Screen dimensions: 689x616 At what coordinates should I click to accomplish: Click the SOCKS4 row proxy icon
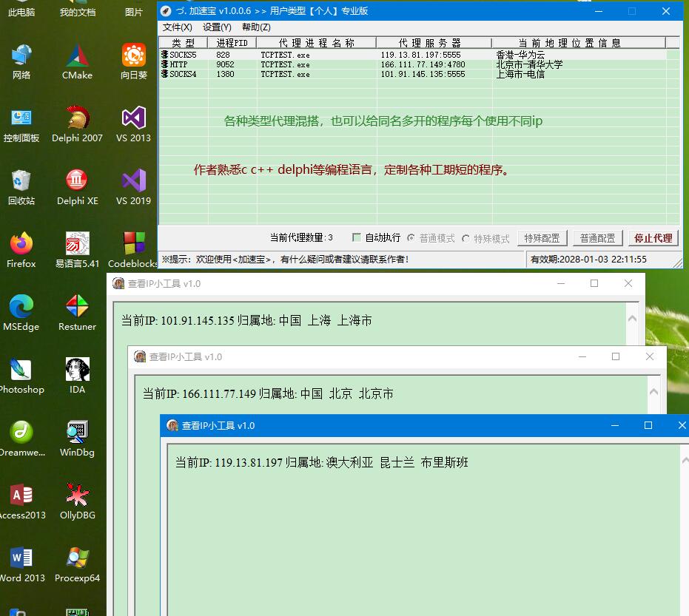[x=164, y=74]
